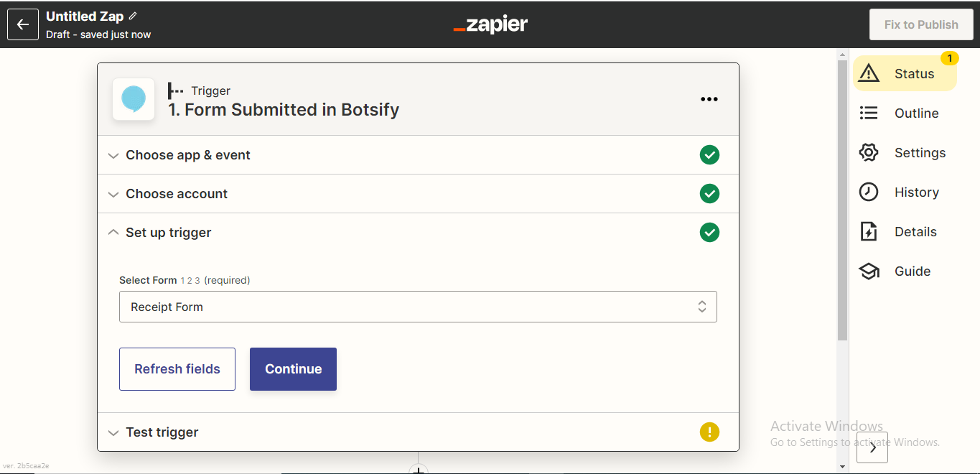Open the Guide graduation cap icon
This screenshot has height=474, width=980.
click(869, 271)
